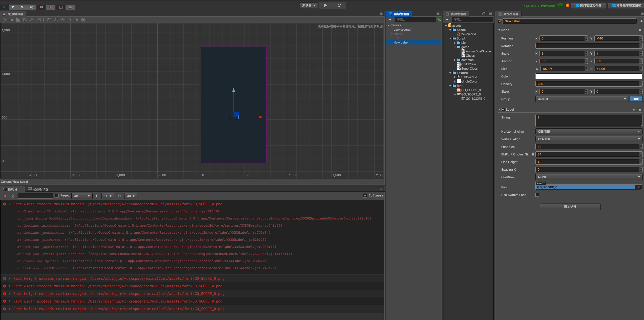Select the scale transform tool
The height and width of the screenshot is (320, 644).
pyautogui.click(x=22, y=7)
